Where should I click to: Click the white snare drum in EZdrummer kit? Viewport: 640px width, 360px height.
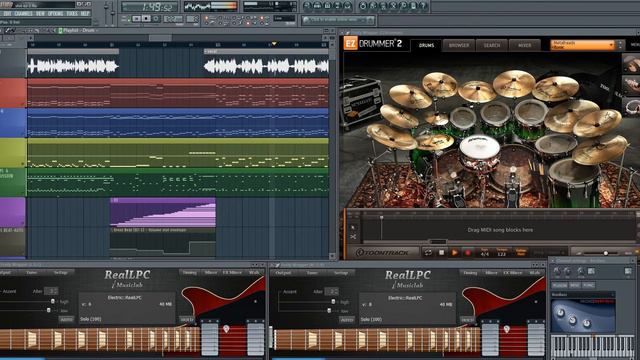[479, 146]
